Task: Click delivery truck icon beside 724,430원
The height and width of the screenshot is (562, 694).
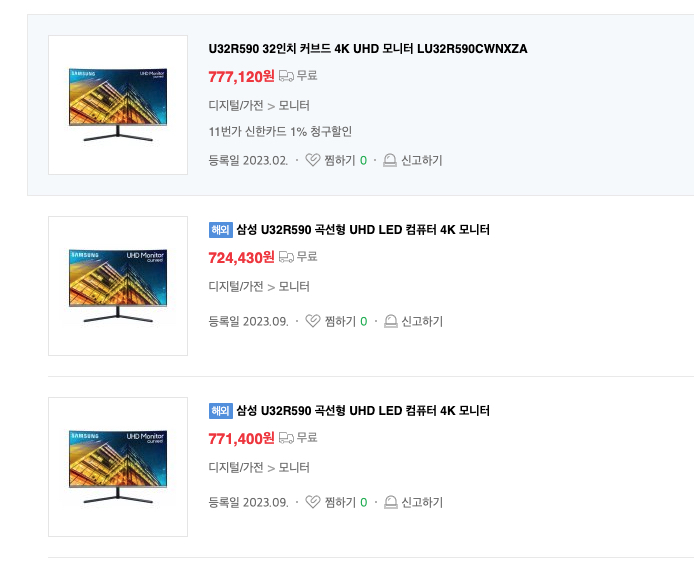Action: point(286,257)
